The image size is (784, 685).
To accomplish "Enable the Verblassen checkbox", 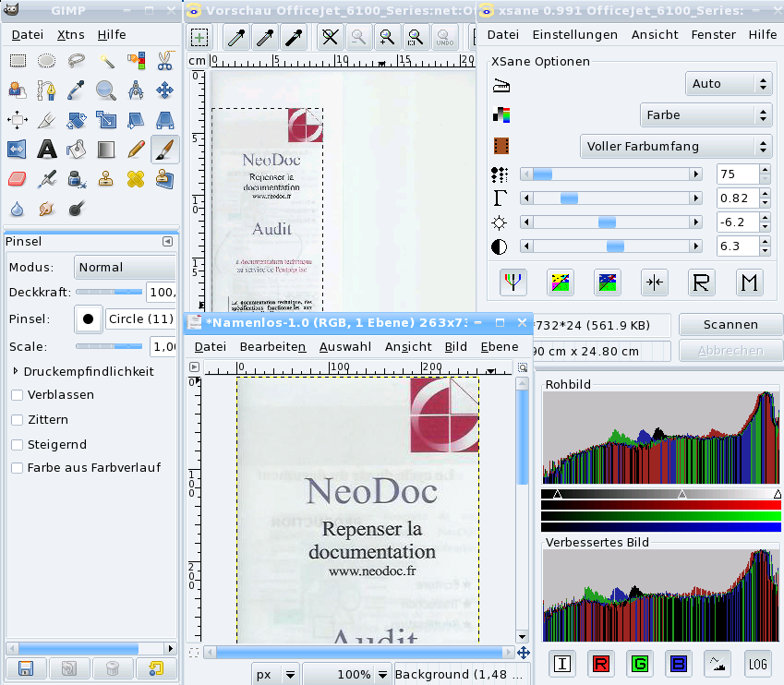I will [18, 395].
